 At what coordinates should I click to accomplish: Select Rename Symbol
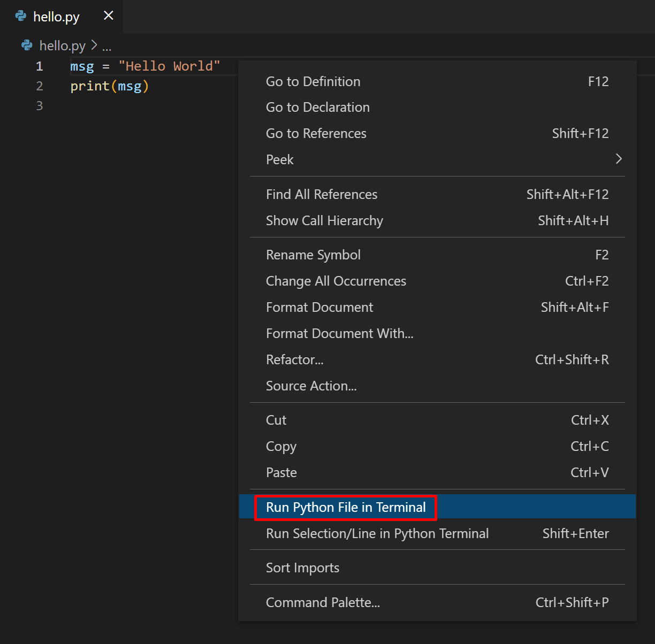(313, 255)
